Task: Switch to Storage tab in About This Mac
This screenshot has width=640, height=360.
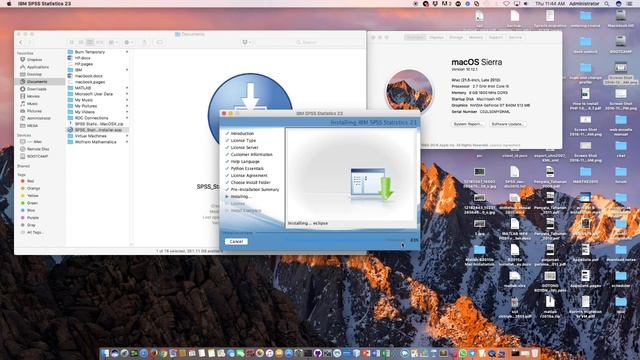Action: click(x=456, y=37)
